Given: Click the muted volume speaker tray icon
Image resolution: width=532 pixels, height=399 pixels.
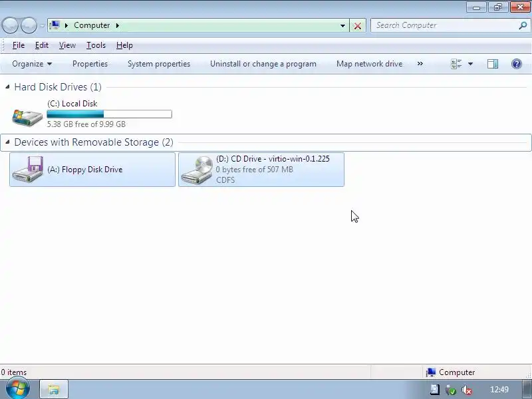Looking at the screenshot, I should click(467, 390).
